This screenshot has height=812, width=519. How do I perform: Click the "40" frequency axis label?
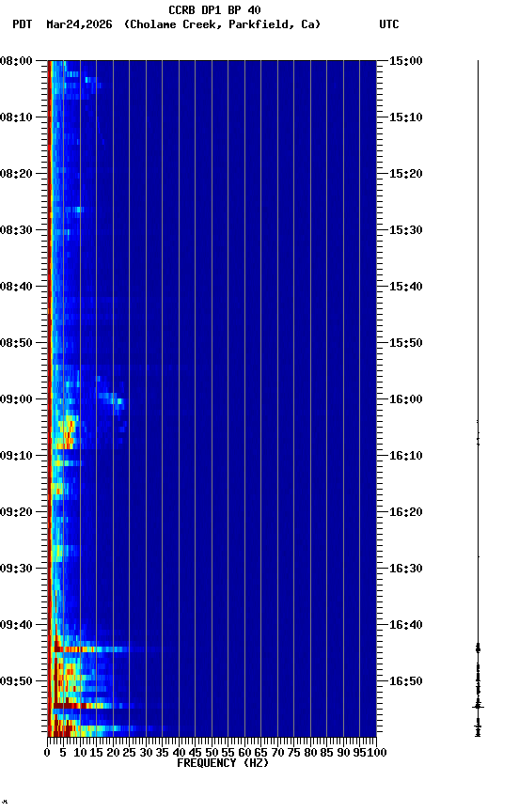click(179, 753)
